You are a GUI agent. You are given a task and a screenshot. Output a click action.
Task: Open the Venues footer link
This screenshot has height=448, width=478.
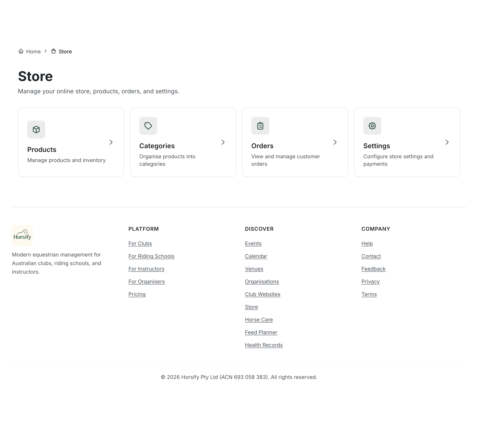pos(254,269)
